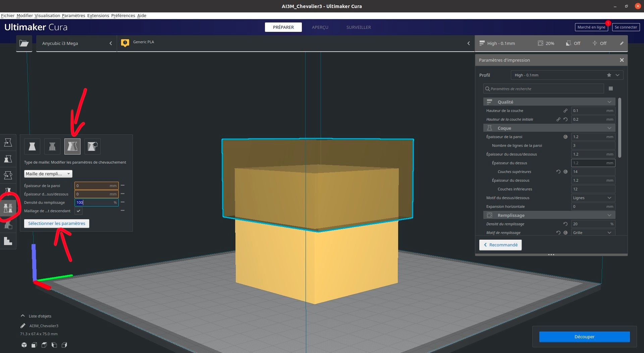Choose the Modify settings for overlaps mesh icon
Screen dimensions: 644x353
(x=72, y=146)
